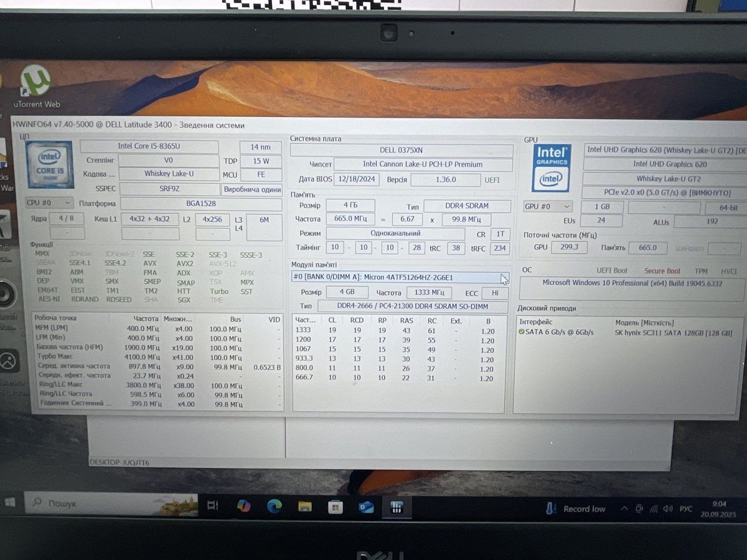The height and width of the screenshot is (560, 747).
Task: Open Microsoft Edge from the taskbar
Action: click(275, 506)
